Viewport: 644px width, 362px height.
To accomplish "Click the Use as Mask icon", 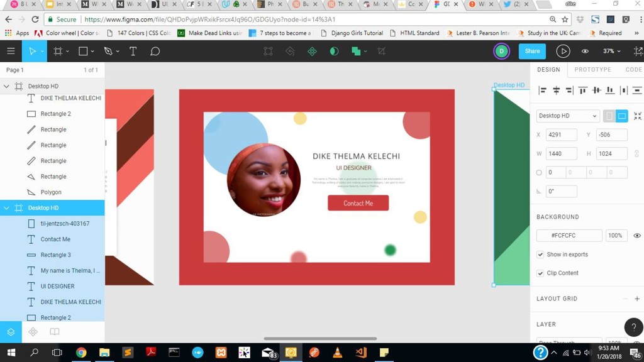I will [335, 52].
